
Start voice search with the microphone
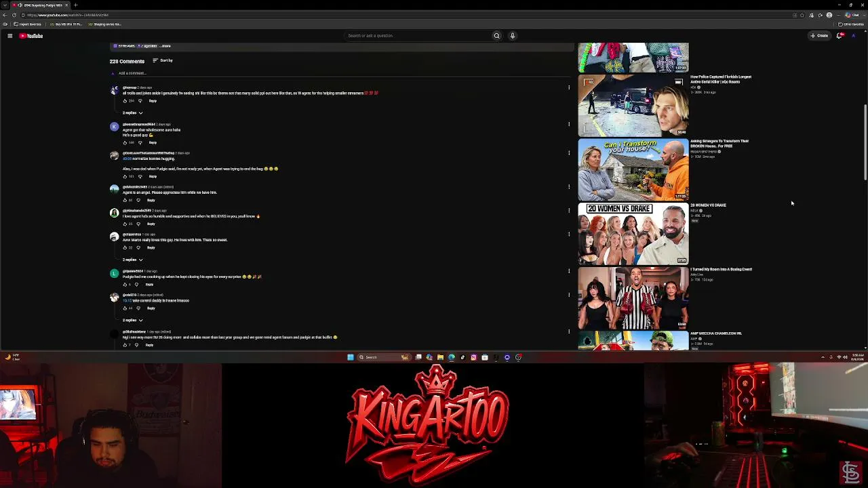[x=513, y=36]
